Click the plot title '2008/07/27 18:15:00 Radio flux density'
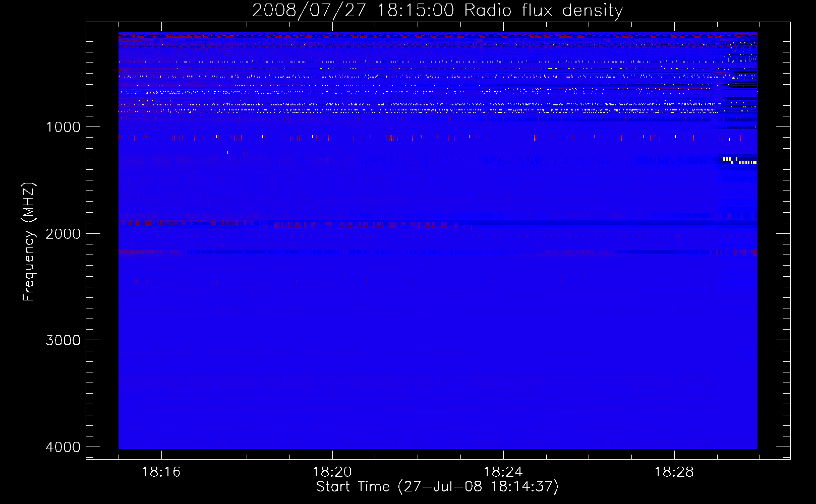Image resolution: width=816 pixels, height=504 pixels. 437,11
